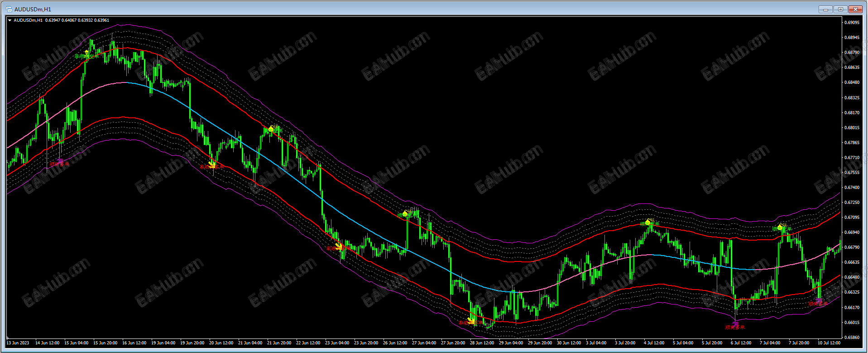The height and width of the screenshot is (353, 868).
Task: Click the 0.68170 price axis label
Action: (852, 113)
